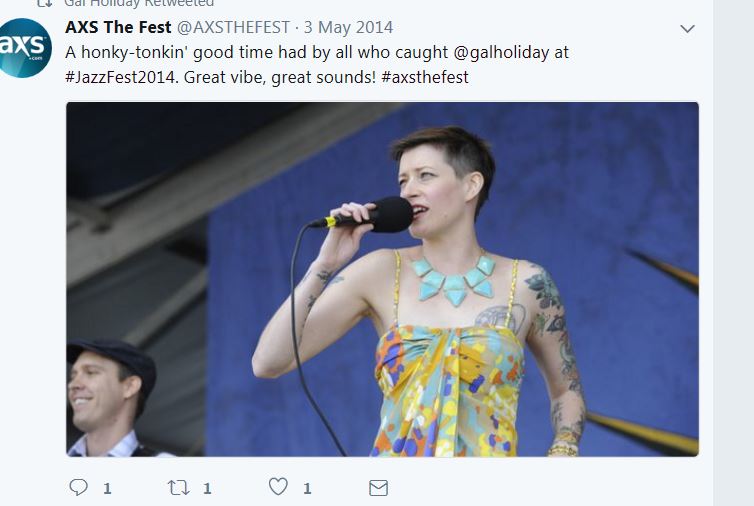Open the 3 May 2014 tweet timestamp

click(349, 27)
